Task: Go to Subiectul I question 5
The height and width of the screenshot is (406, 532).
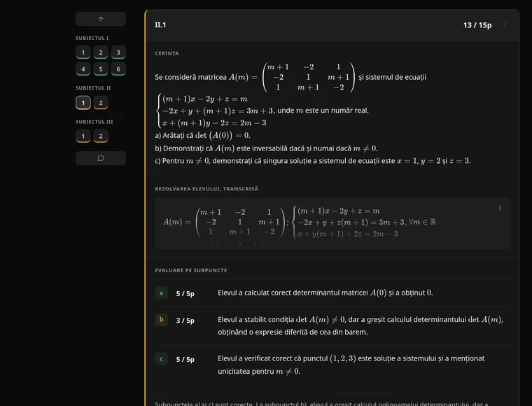Action: [101, 69]
